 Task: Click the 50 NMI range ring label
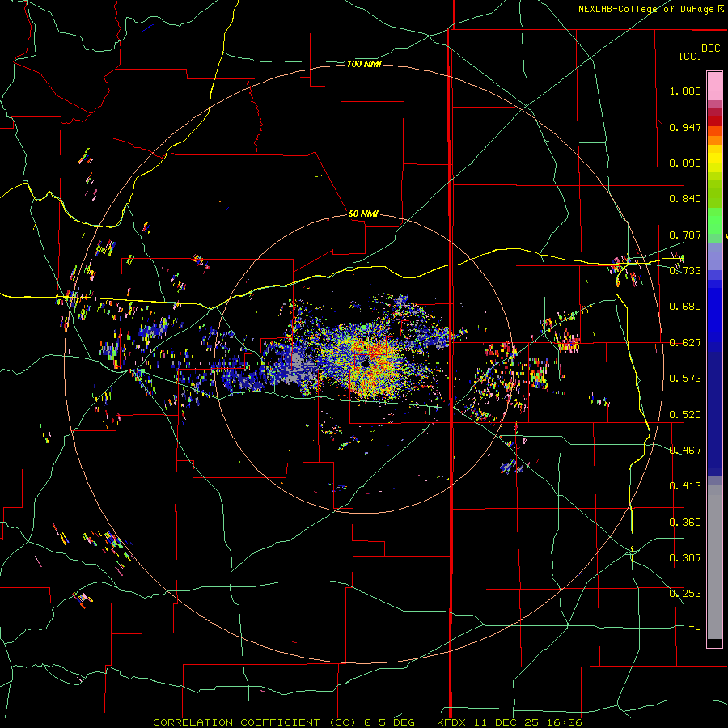(x=363, y=214)
